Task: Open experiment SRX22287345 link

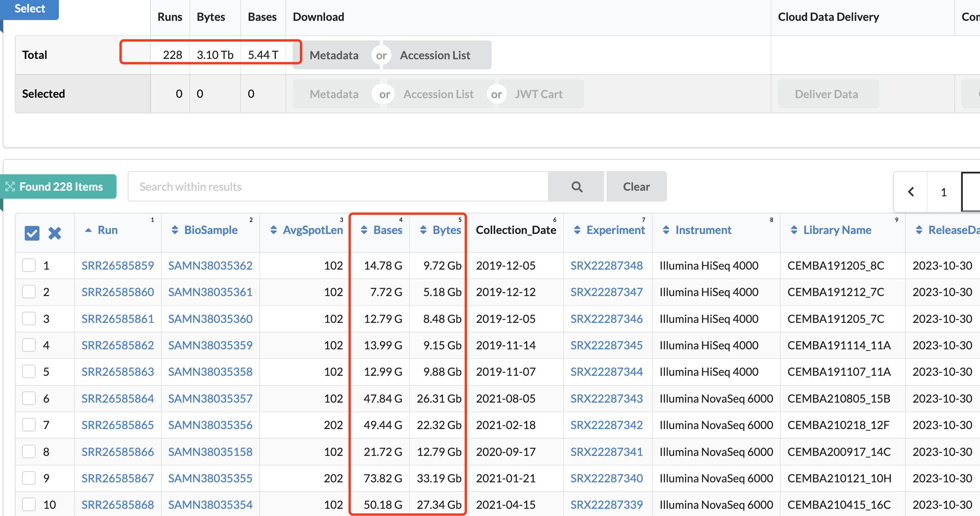Action: pos(606,345)
